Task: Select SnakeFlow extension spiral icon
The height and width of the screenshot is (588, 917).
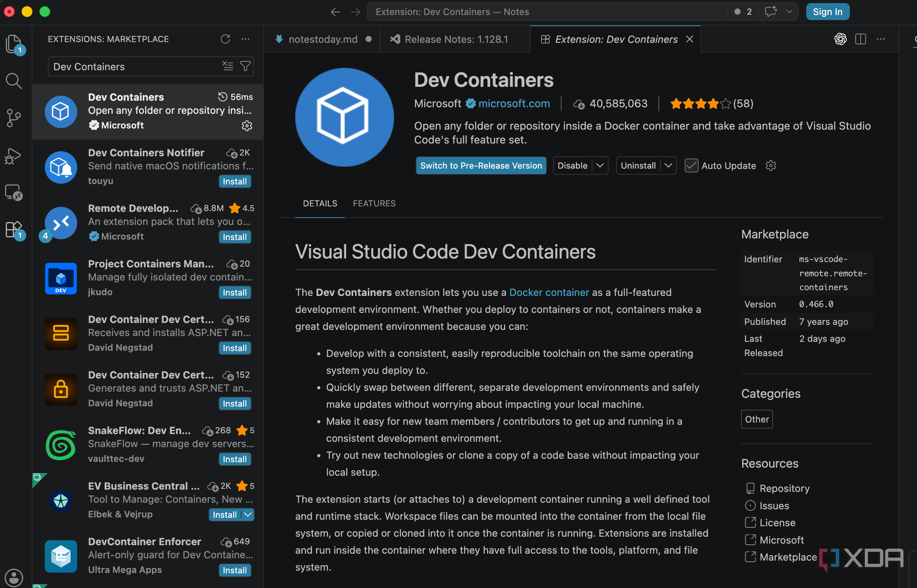Action: [x=61, y=445]
